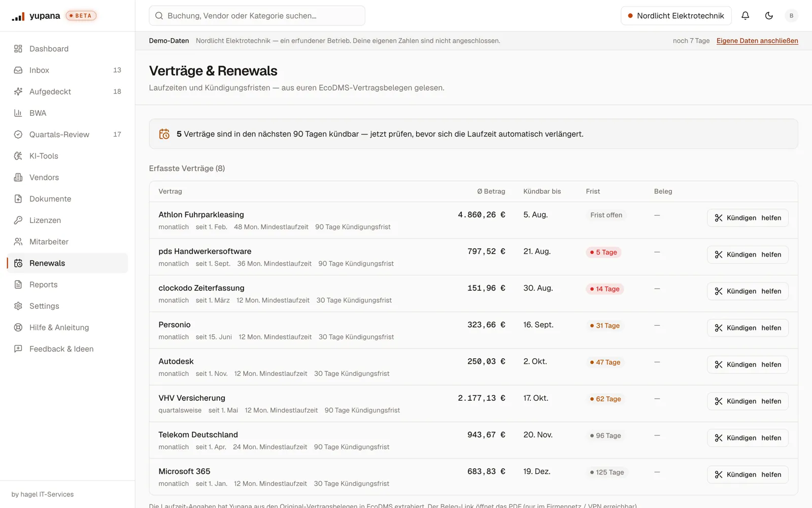Viewport: 812px width, 508px height.
Task: Click the Erfasste Verträge (8) heading
Action: click(x=187, y=168)
